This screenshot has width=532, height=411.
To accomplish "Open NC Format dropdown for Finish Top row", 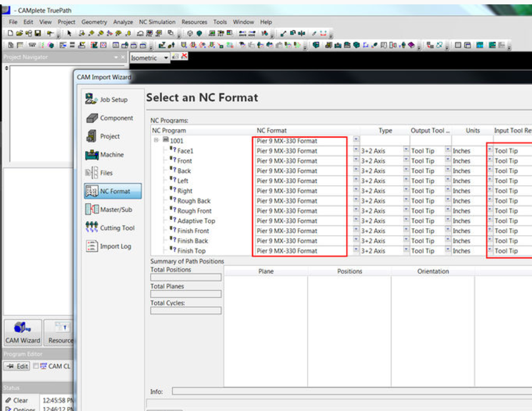I will [356, 250].
